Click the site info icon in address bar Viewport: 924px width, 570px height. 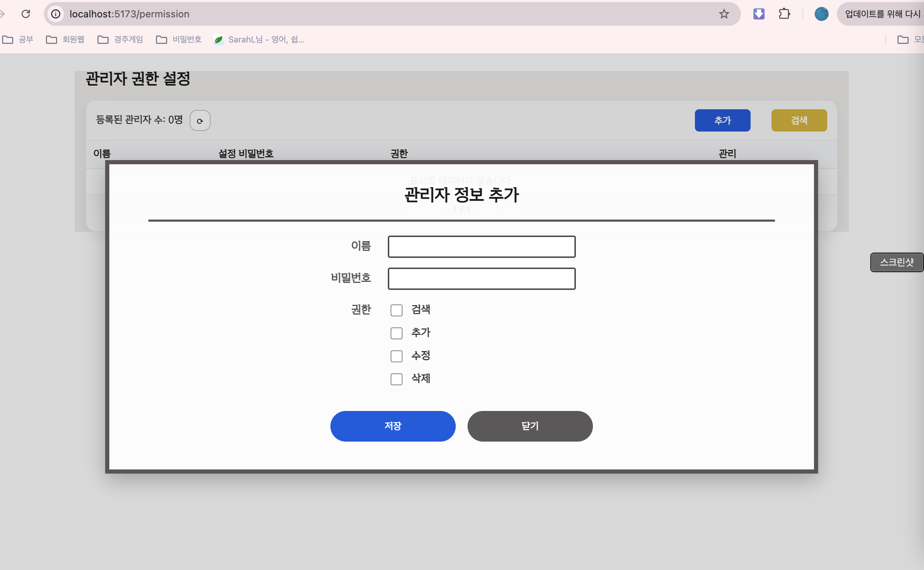(x=56, y=14)
